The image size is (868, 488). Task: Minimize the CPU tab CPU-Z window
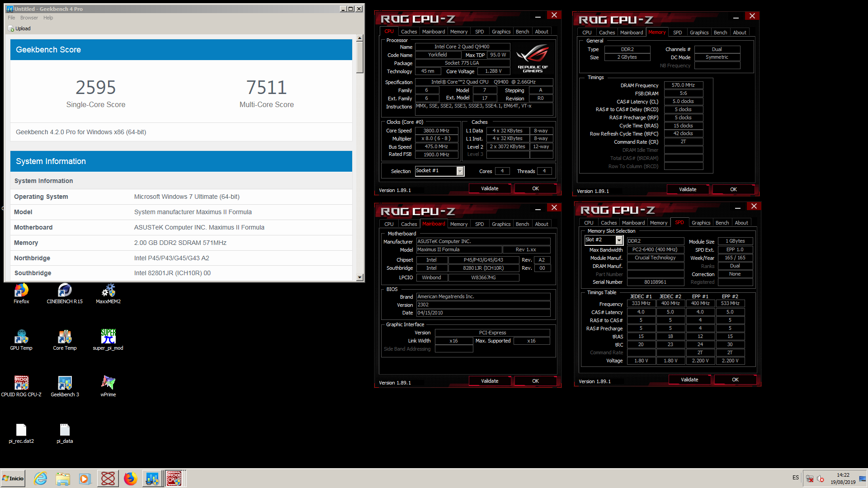(538, 16)
